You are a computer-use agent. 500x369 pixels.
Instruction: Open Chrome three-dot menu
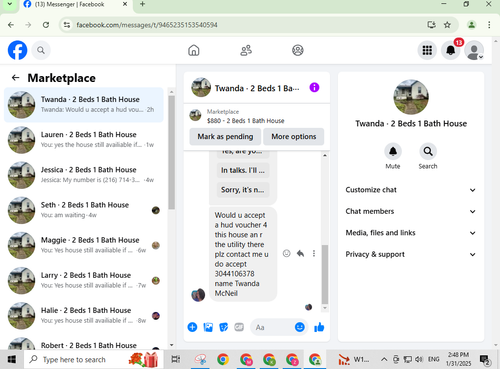click(489, 25)
